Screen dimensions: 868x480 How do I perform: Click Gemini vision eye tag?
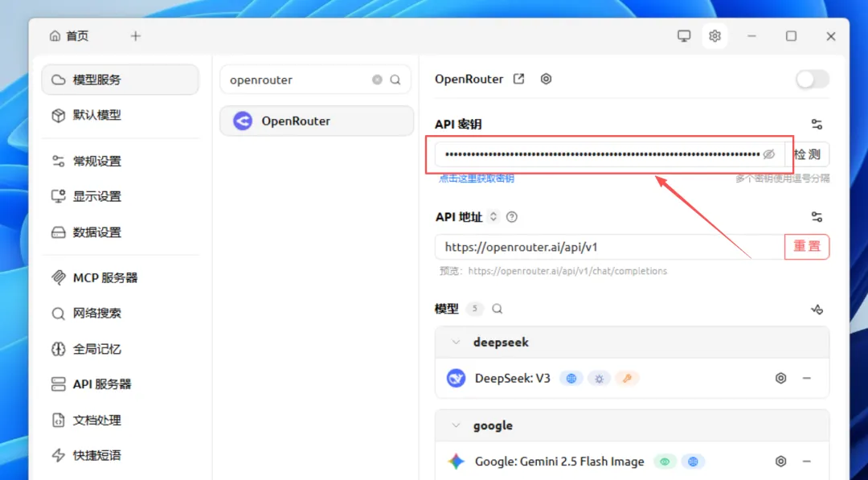click(665, 462)
